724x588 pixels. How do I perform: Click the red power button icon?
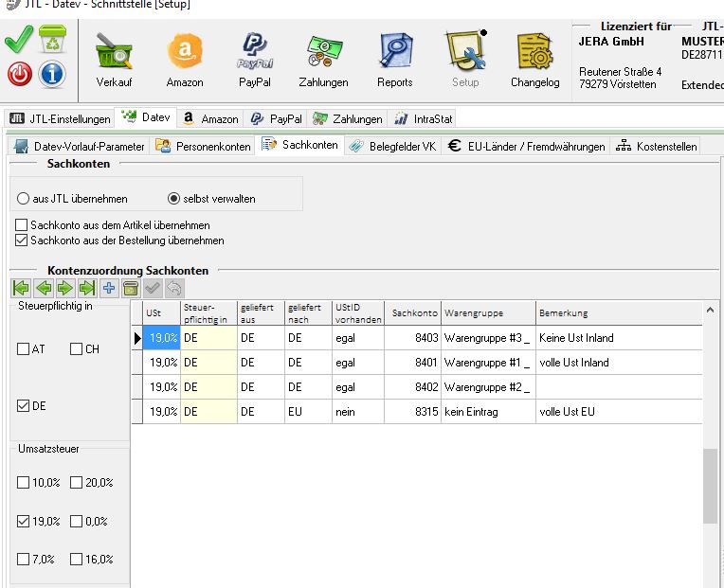click(19, 74)
